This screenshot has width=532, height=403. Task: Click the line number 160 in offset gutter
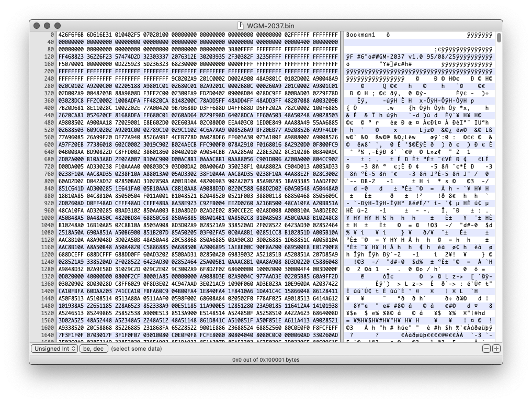(x=48, y=62)
